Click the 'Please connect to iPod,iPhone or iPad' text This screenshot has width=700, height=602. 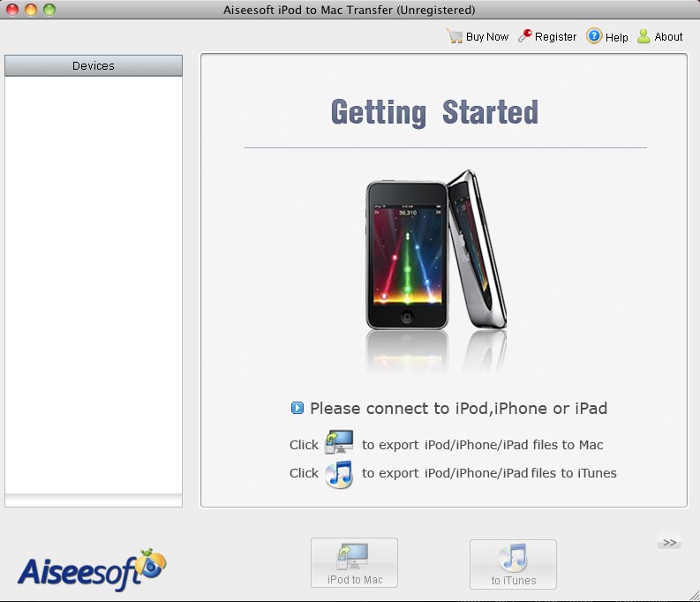(458, 409)
